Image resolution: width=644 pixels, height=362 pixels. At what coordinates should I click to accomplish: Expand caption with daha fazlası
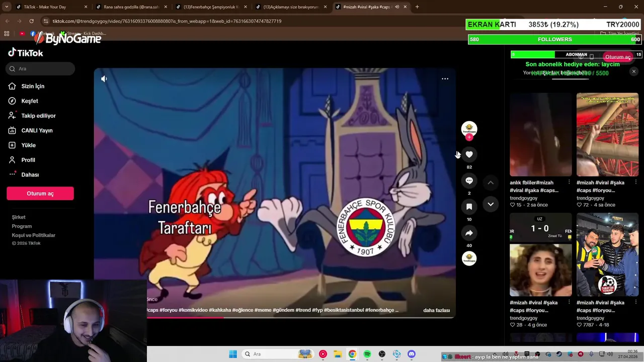pyautogui.click(x=436, y=310)
